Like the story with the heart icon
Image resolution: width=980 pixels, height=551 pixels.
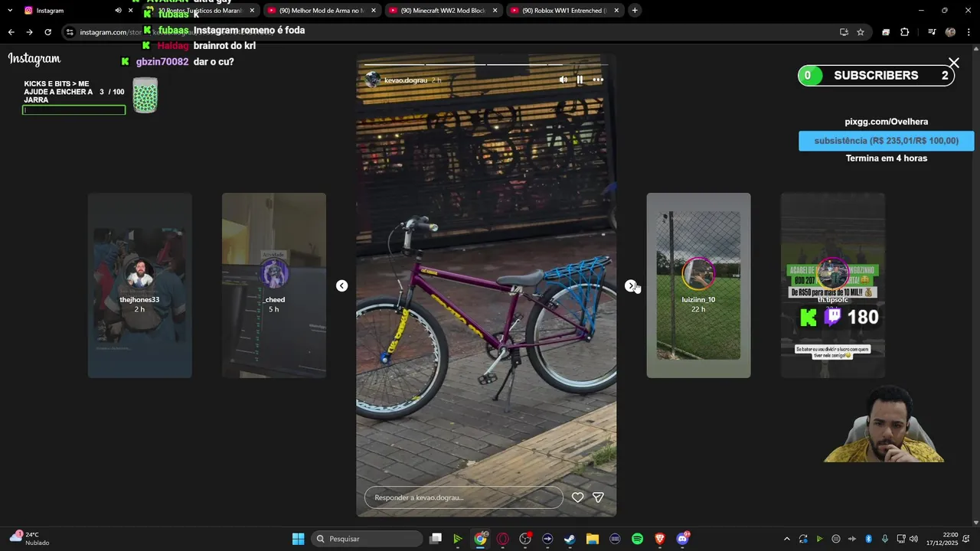tap(578, 497)
